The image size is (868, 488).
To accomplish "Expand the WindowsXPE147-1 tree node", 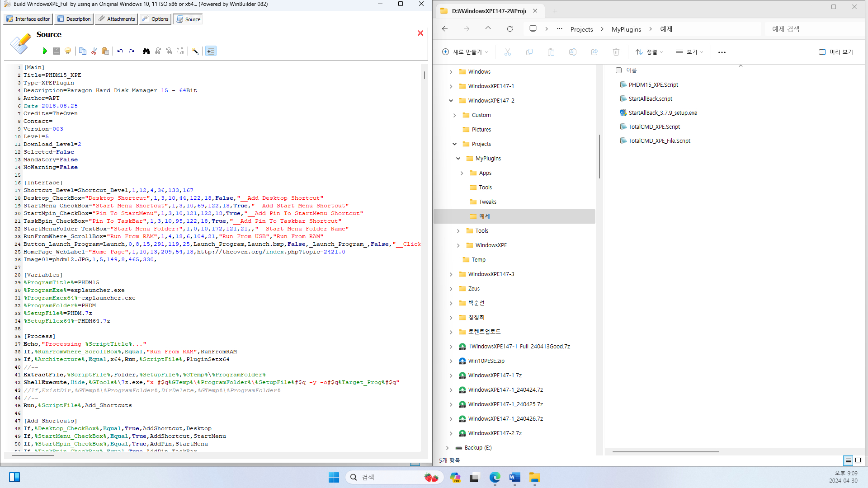I will pyautogui.click(x=451, y=86).
